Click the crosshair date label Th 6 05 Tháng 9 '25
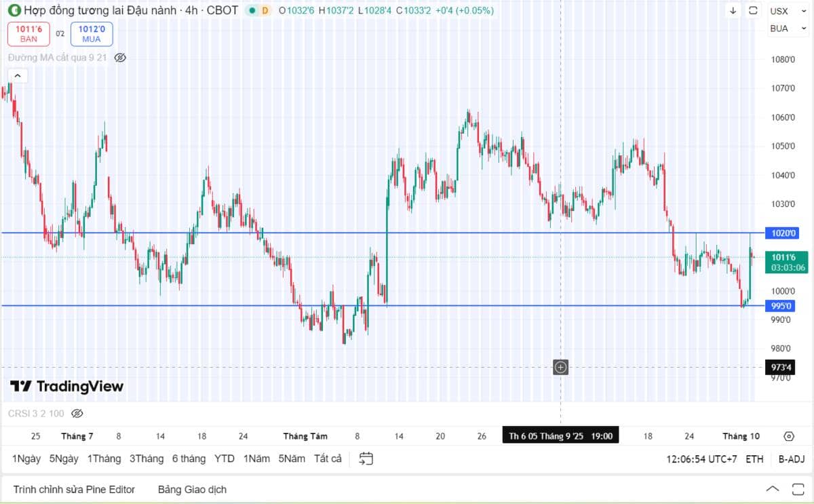The width and height of the screenshot is (814, 504). pyautogui.click(x=560, y=436)
